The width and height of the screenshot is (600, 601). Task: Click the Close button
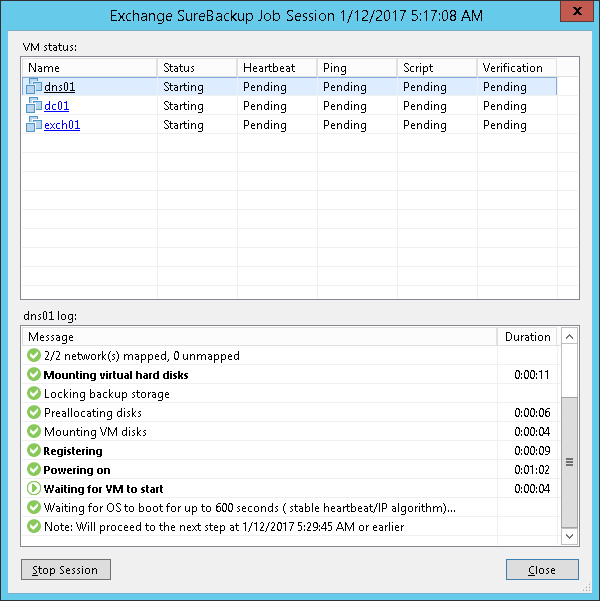click(542, 570)
